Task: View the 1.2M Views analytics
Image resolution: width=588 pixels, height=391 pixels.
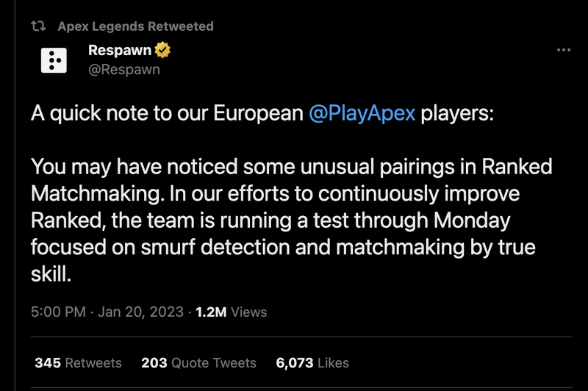Action: tap(231, 312)
